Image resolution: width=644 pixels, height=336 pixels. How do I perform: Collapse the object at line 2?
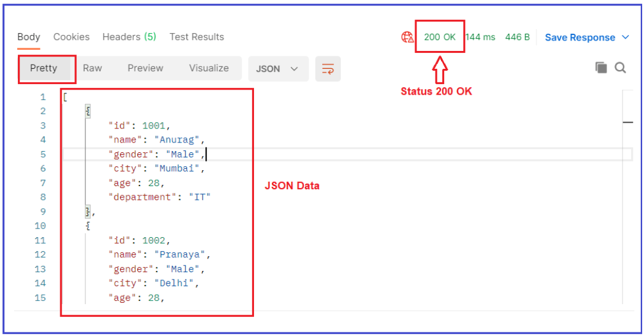[x=88, y=111]
